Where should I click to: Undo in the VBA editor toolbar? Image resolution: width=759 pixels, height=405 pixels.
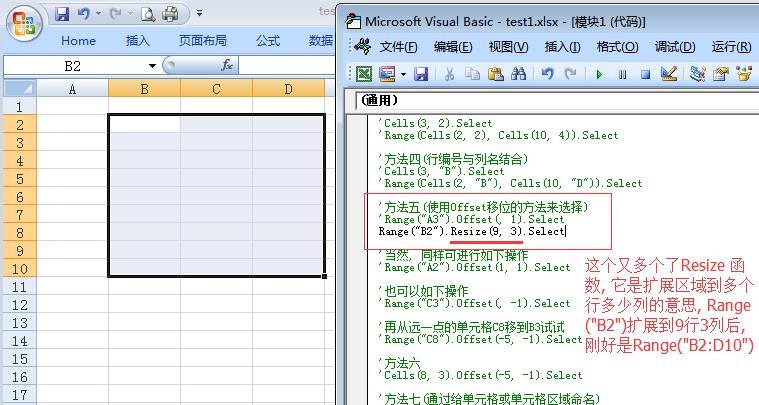click(x=547, y=74)
